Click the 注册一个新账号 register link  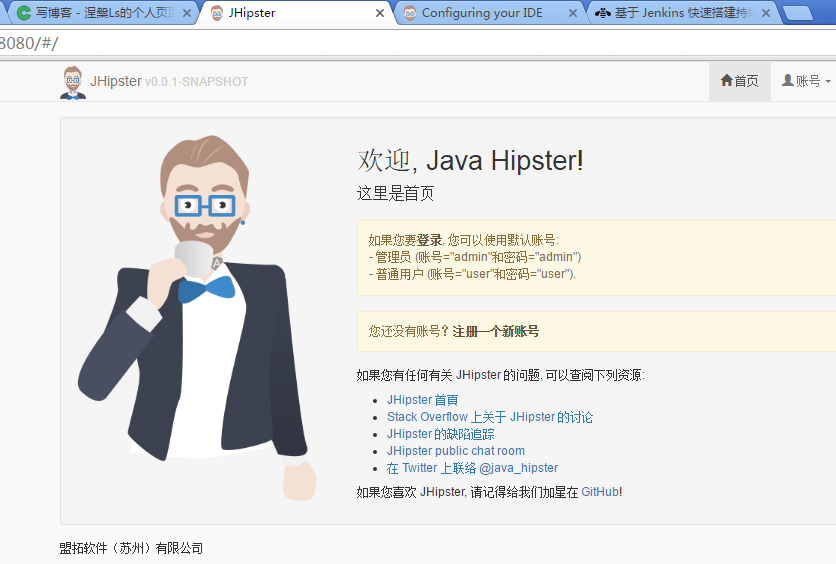(x=495, y=331)
